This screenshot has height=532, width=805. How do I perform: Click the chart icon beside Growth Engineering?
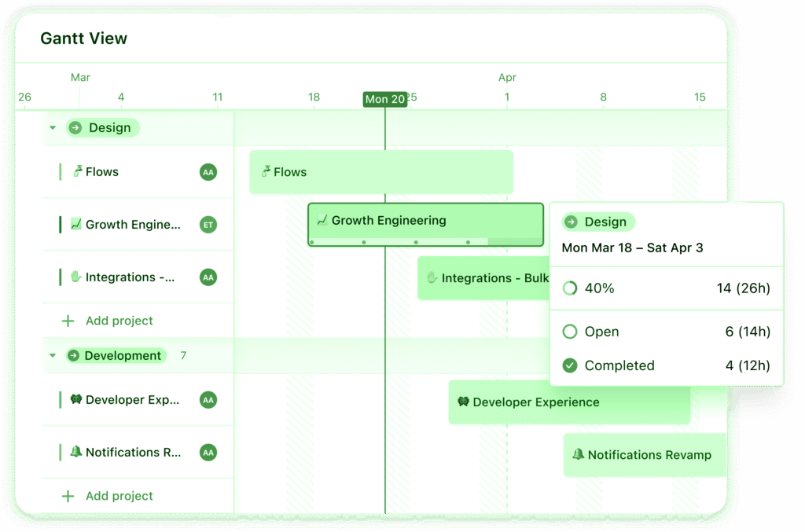[77, 224]
